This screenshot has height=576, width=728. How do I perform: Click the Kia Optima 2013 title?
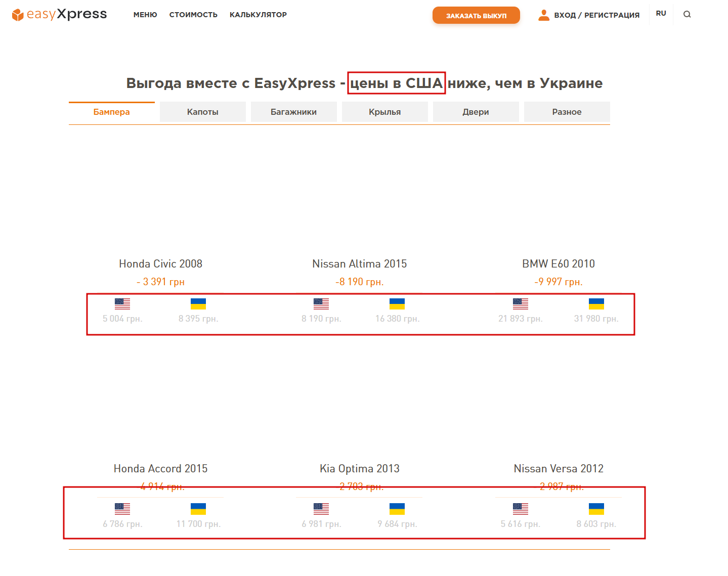[x=360, y=468]
